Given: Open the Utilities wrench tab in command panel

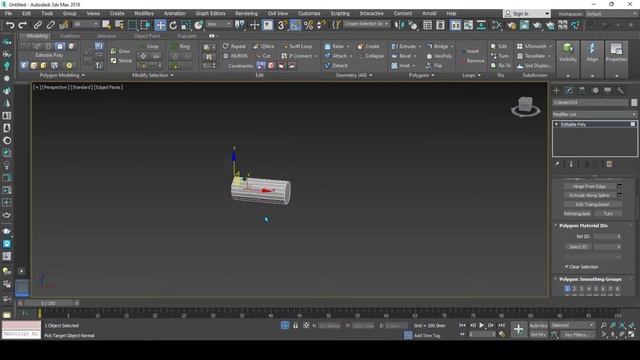Looking at the screenshot, I should click(620, 91).
